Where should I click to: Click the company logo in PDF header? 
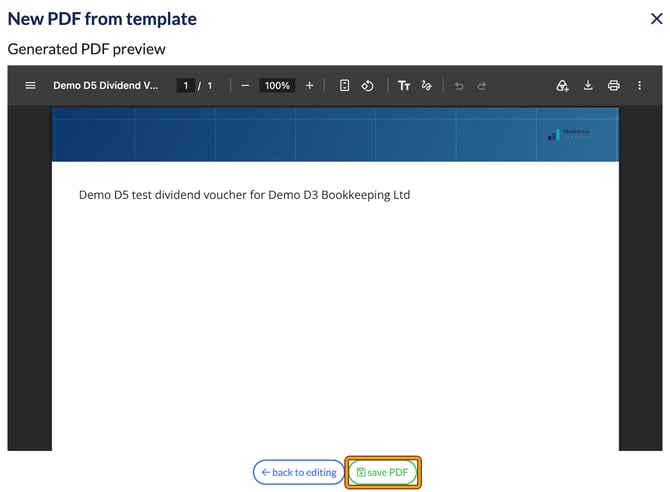click(568, 134)
